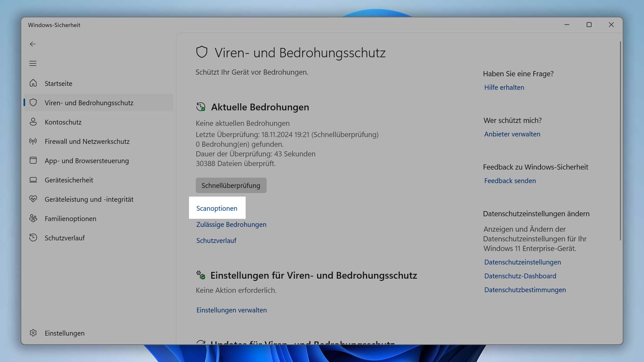Click the App- und Browsersteuerung window icon
Viewport: 644px width, 362px height.
[33, 161]
